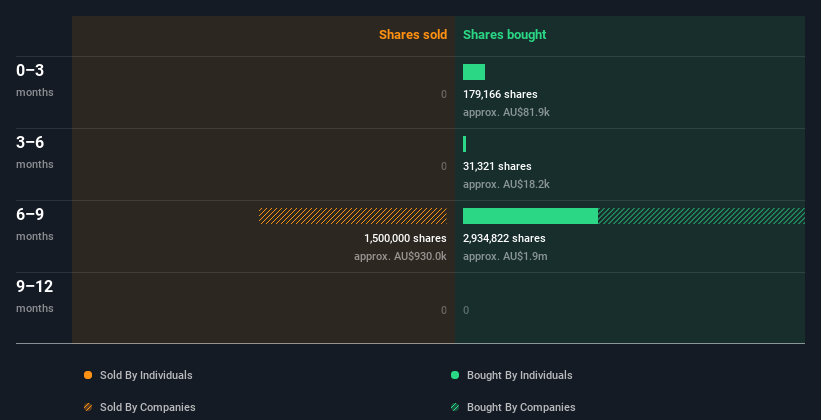
Task: Click the 'Bought By Companies' legend label
Action: (521, 407)
